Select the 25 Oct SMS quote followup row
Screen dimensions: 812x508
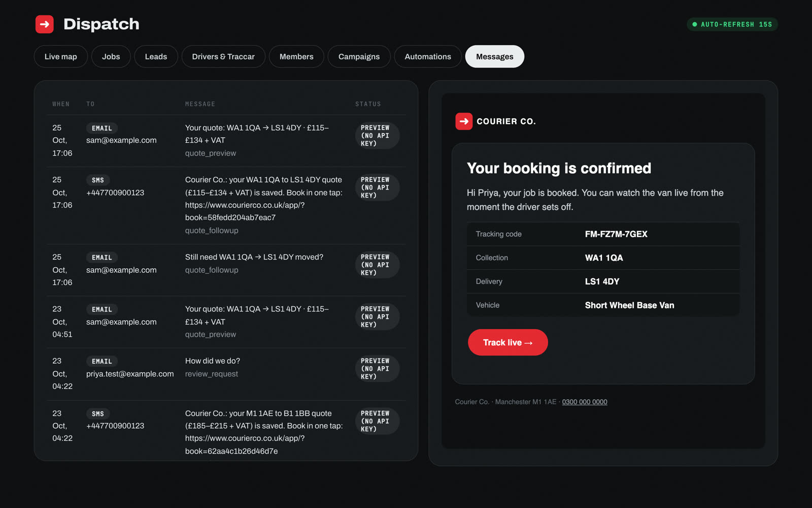pyautogui.click(x=226, y=205)
